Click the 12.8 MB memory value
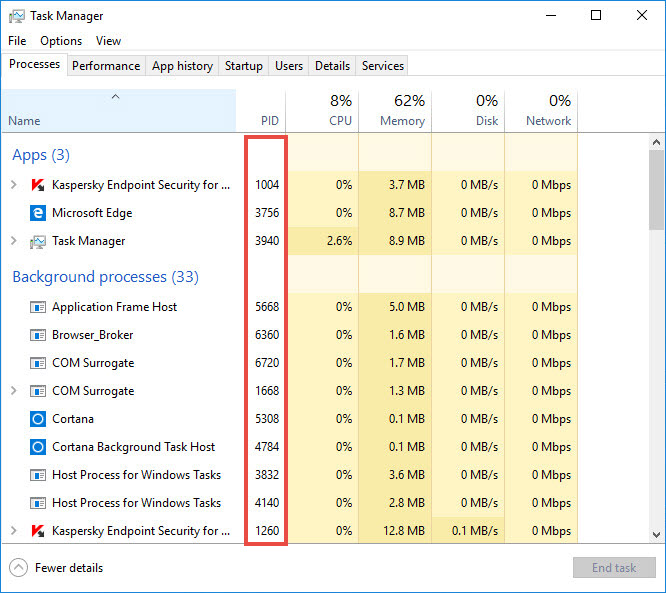Image resolution: width=666 pixels, height=593 pixels. pyautogui.click(x=404, y=531)
